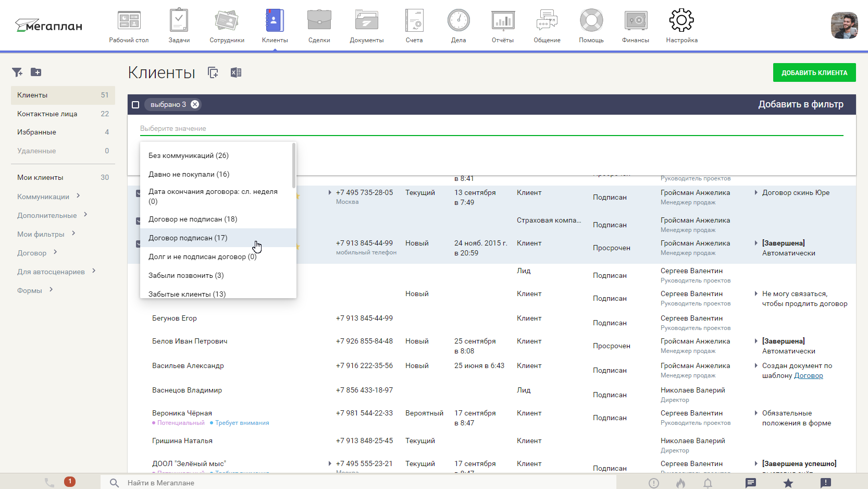The width and height of the screenshot is (868, 489).
Task: Open the Сделки section
Action: 319,26
